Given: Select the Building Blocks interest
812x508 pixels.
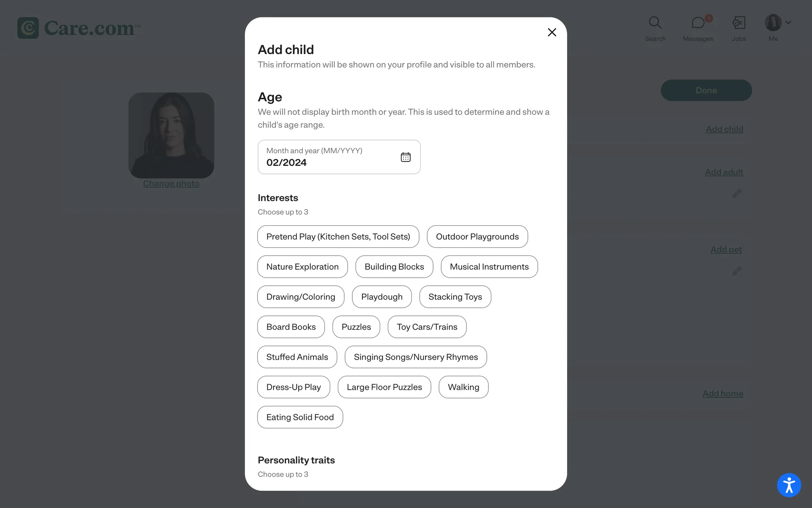Looking at the screenshot, I should point(394,267).
